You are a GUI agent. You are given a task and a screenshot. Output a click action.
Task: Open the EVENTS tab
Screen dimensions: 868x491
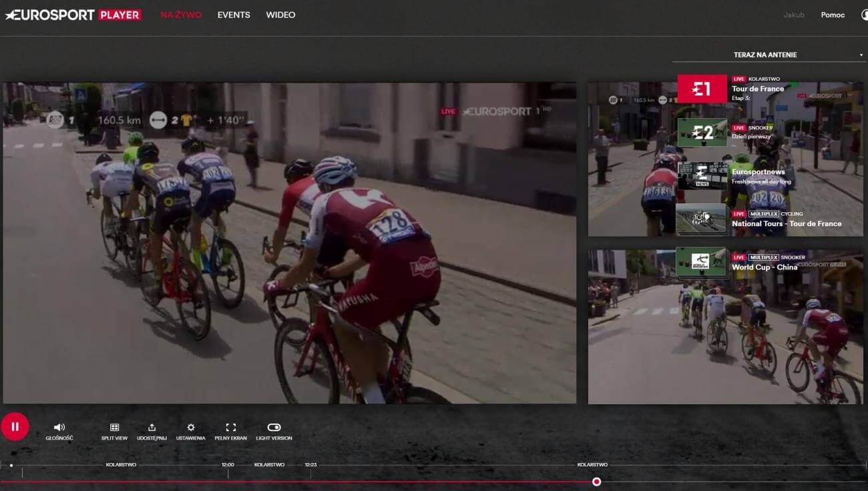[x=234, y=15]
